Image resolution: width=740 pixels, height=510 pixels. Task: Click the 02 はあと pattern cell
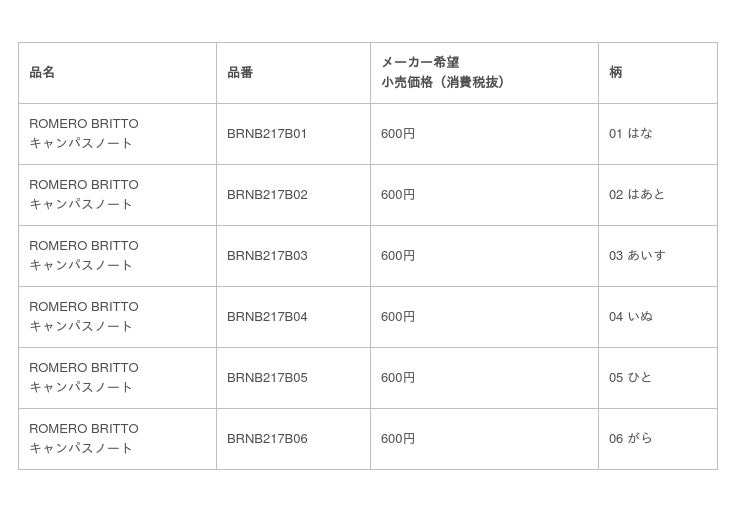636,194
